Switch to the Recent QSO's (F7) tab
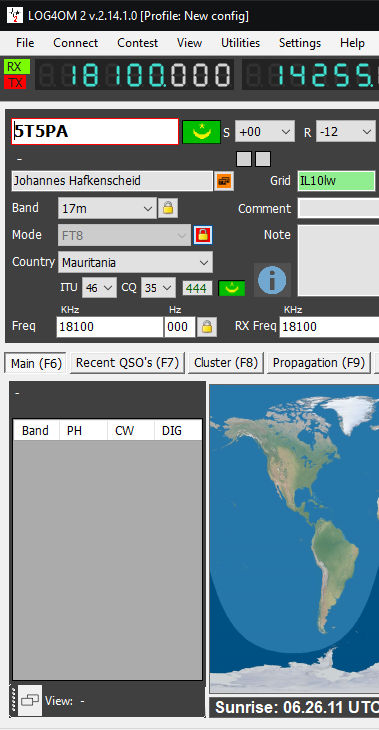This screenshot has height=730, width=379. (128, 363)
